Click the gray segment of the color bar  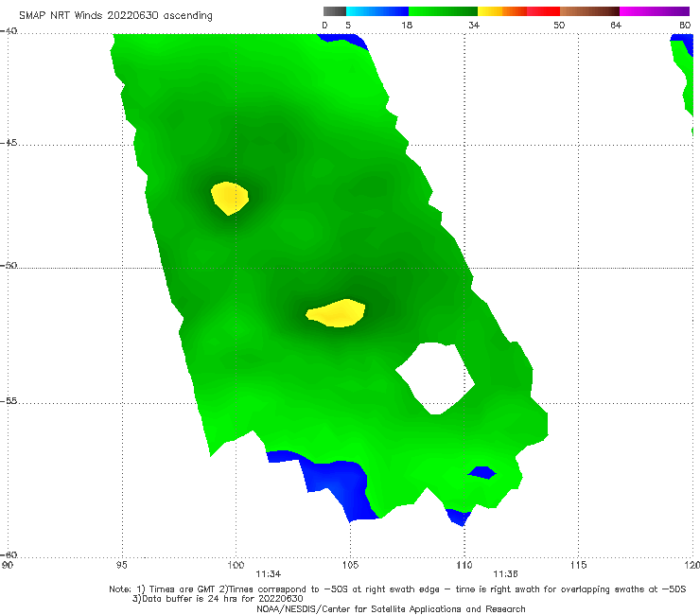pyautogui.click(x=335, y=11)
